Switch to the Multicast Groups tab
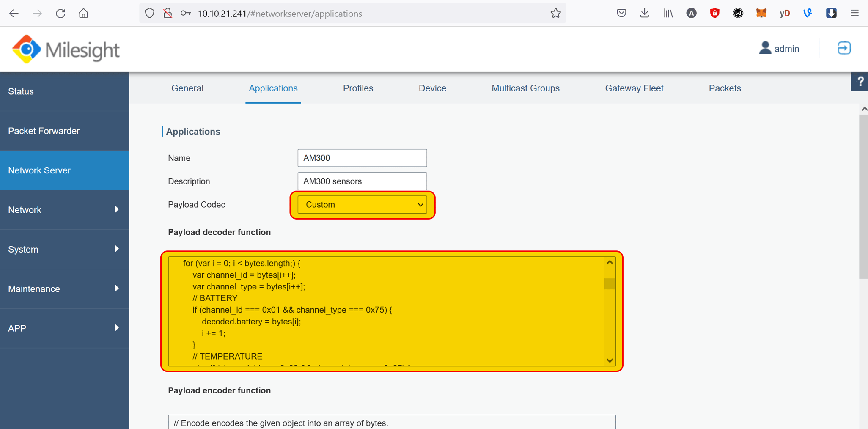This screenshot has height=429, width=868. pyautogui.click(x=525, y=88)
